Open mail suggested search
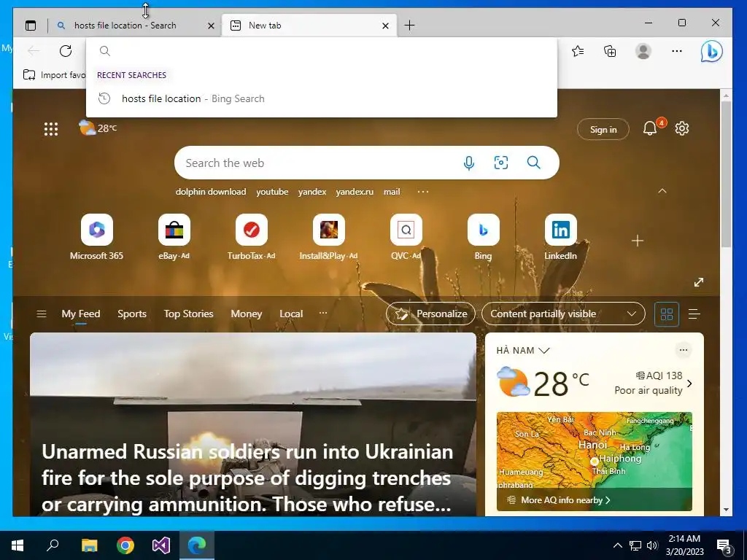Screen dimensions: 747x560 pyautogui.click(x=392, y=192)
